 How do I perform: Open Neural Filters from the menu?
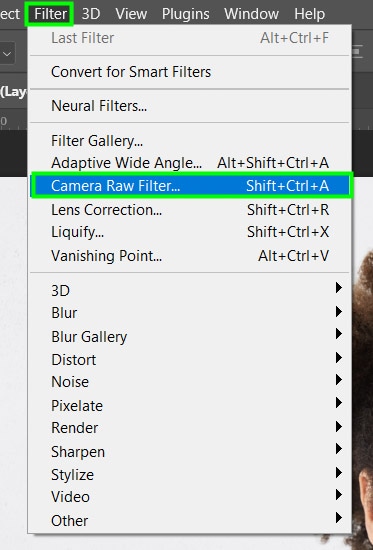(190, 106)
